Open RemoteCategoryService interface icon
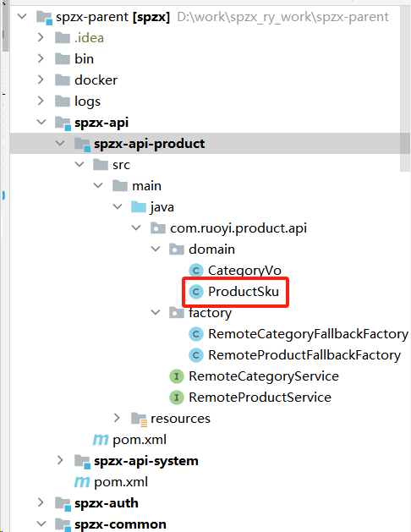The height and width of the screenshot is (532, 411). point(177,376)
